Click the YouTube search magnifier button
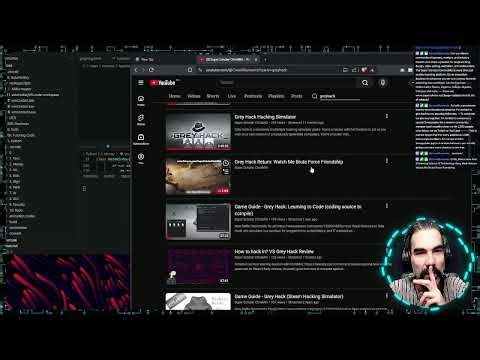Screen dimensions: 480x360 tap(365, 83)
